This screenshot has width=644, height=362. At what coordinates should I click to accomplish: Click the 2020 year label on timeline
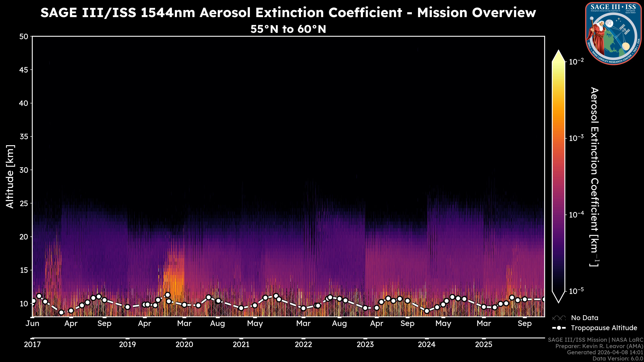click(184, 345)
